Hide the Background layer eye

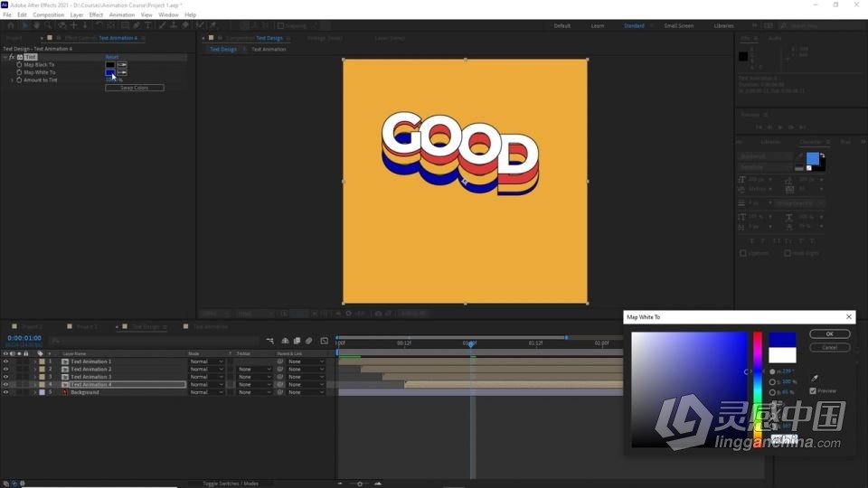[5, 392]
